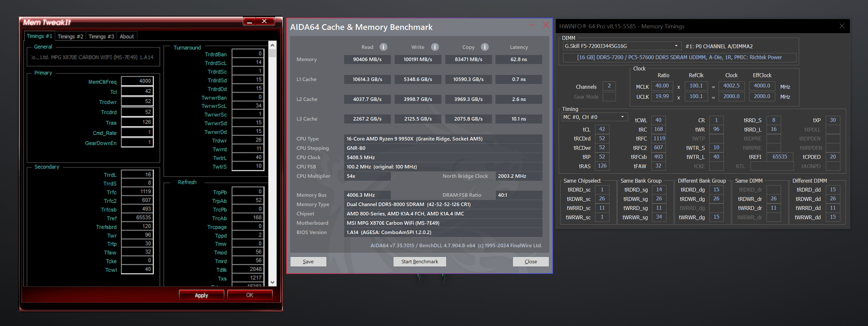Open the About tab in Mem TweakIt
The height and width of the screenshot is (326, 868).
[x=127, y=36]
